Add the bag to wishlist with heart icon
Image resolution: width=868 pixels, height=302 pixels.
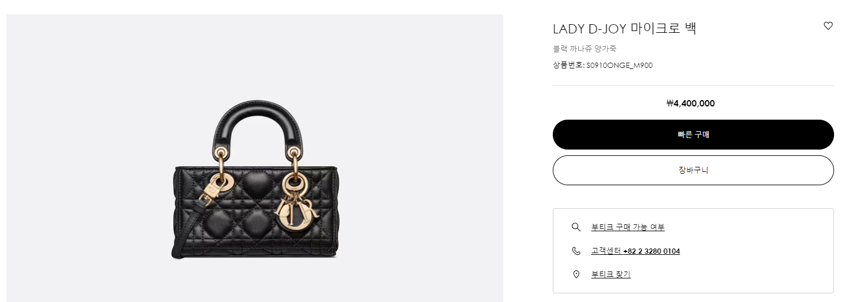coord(828,26)
